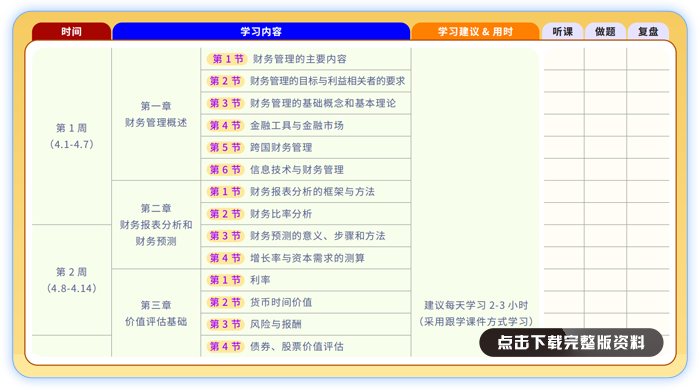
Task: Click 听课 checkbox cell for 财务管理的主要内容 row
Action: tap(564, 59)
